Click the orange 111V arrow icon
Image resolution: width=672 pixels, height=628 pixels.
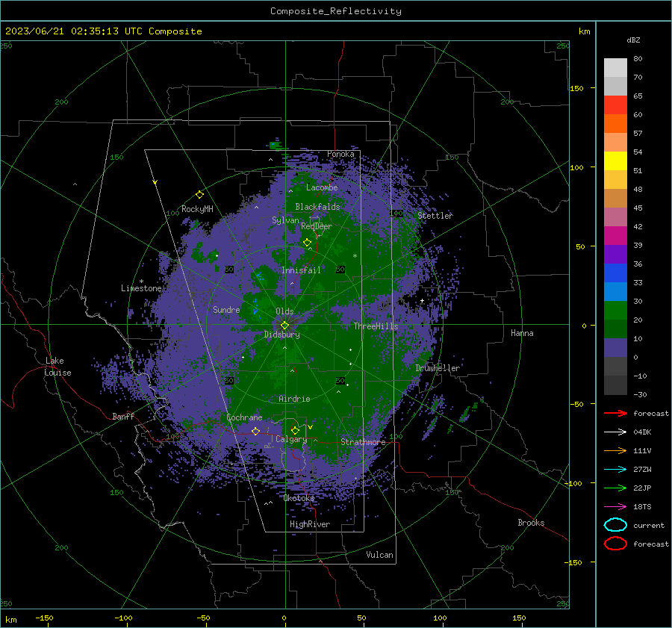pyautogui.click(x=615, y=450)
